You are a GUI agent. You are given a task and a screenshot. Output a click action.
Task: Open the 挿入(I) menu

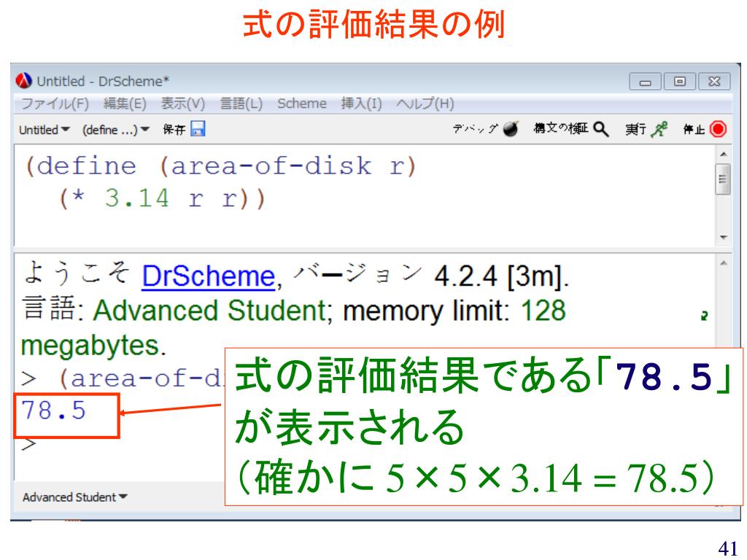(x=361, y=104)
